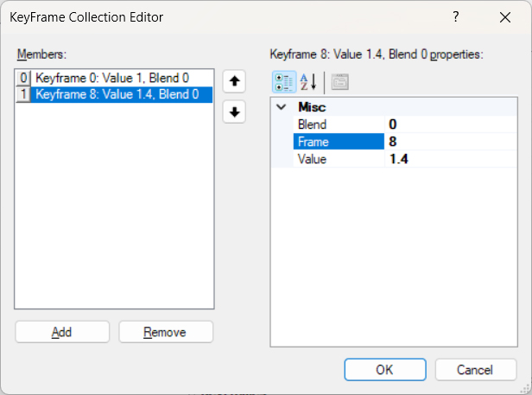Confirm changes with OK

pos(384,369)
